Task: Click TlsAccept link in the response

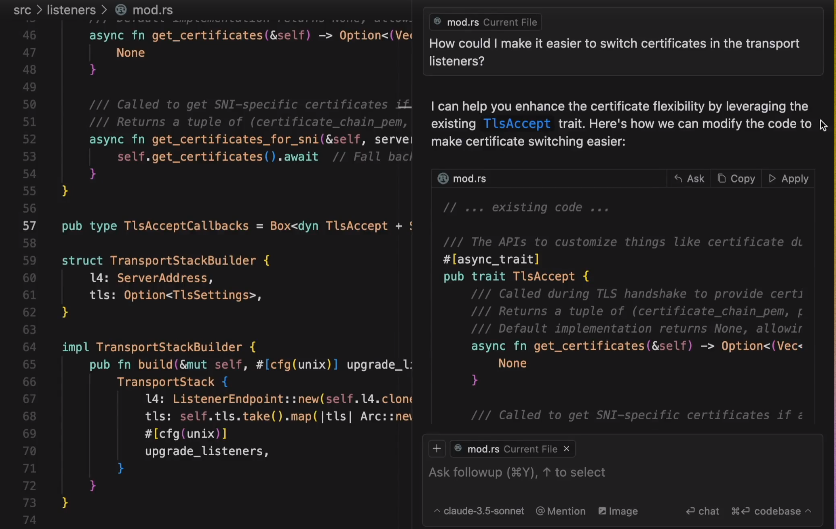Action: (x=517, y=124)
